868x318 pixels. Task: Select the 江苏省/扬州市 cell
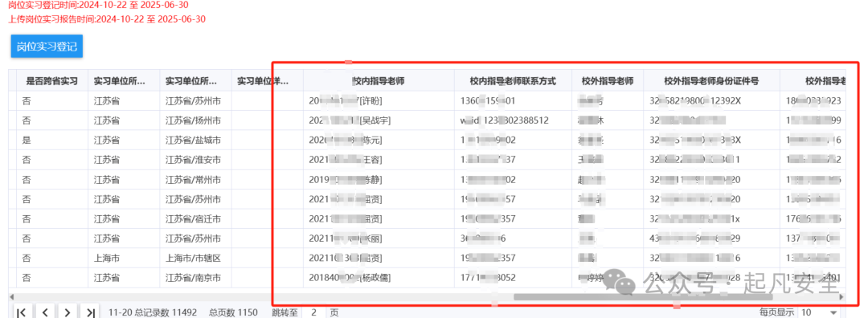pos(195,120)
